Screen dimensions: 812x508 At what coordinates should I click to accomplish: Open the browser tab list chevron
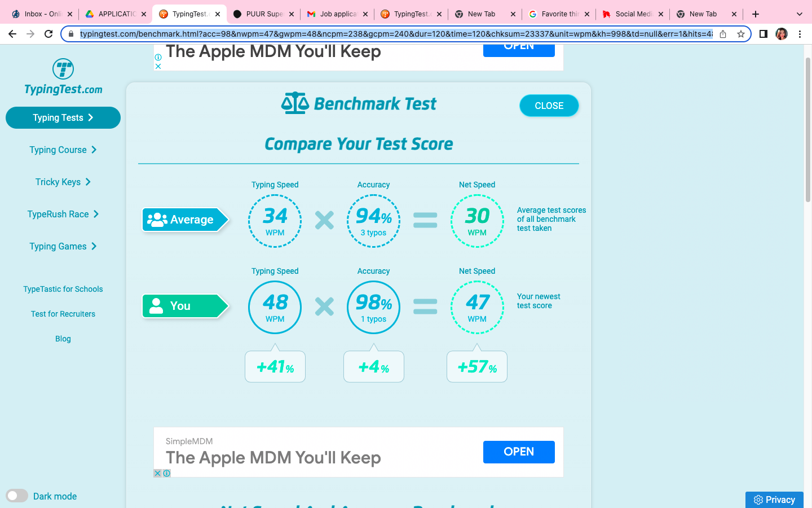pyautogui.click(x=799, y=14)
